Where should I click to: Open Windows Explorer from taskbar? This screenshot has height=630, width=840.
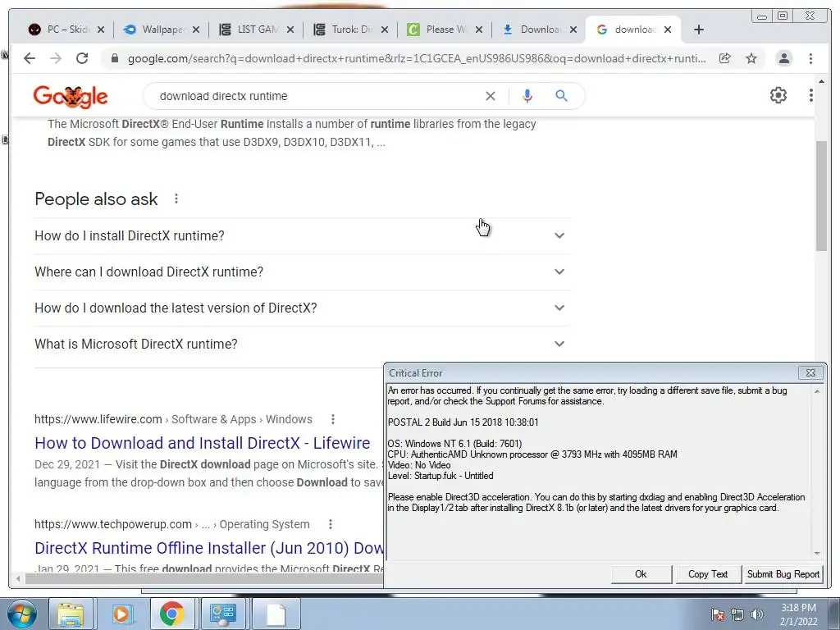pos(71,614)
